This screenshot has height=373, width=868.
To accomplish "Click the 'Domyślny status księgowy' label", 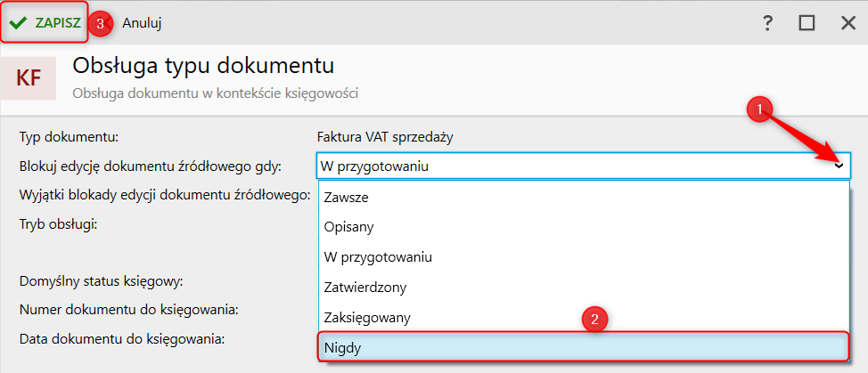I will pos(101,281).
